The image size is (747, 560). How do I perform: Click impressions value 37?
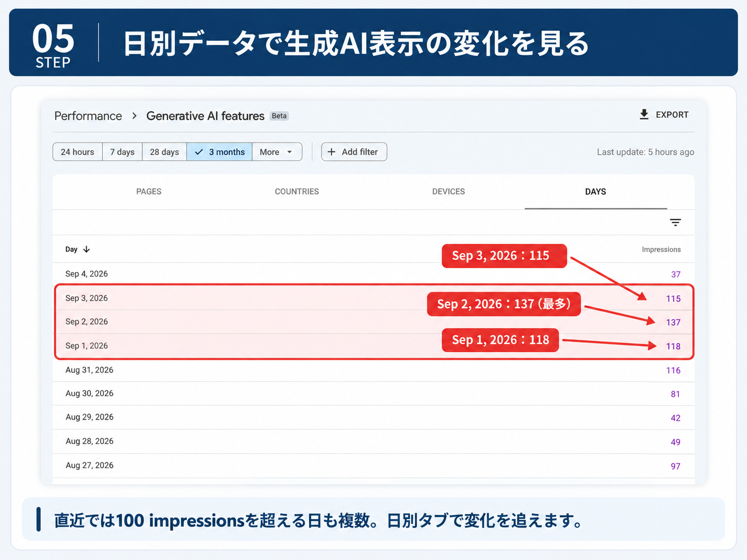click(x=676, y=274)
